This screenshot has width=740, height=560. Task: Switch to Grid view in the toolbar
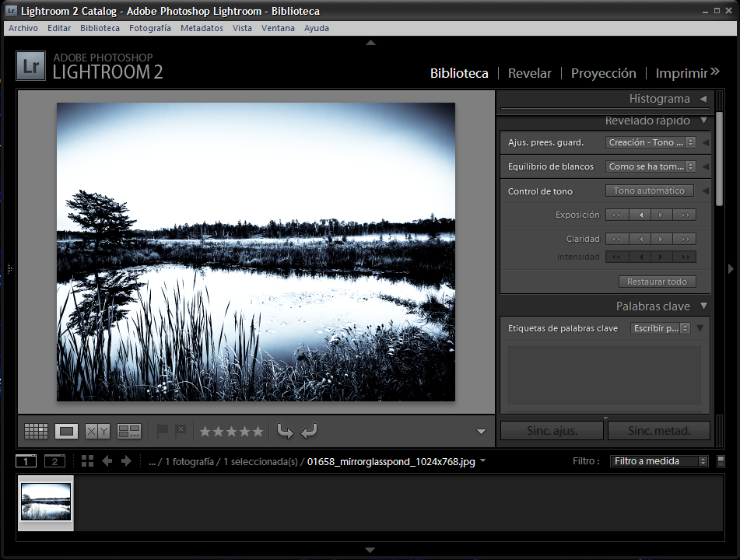coord(36,431)
